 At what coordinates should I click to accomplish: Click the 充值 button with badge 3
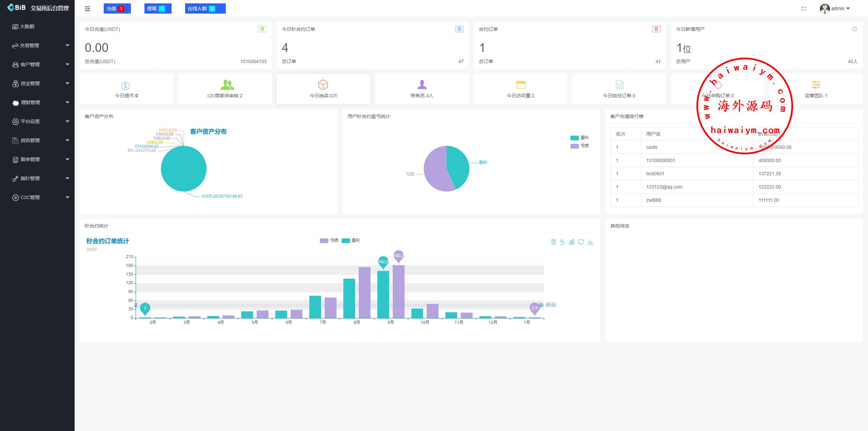coord(117,9)
